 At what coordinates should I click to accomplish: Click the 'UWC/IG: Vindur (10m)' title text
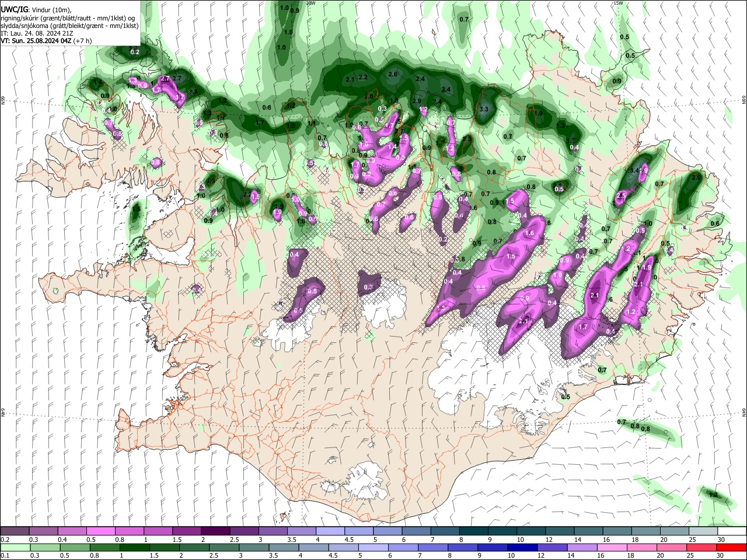click(36, 9)
